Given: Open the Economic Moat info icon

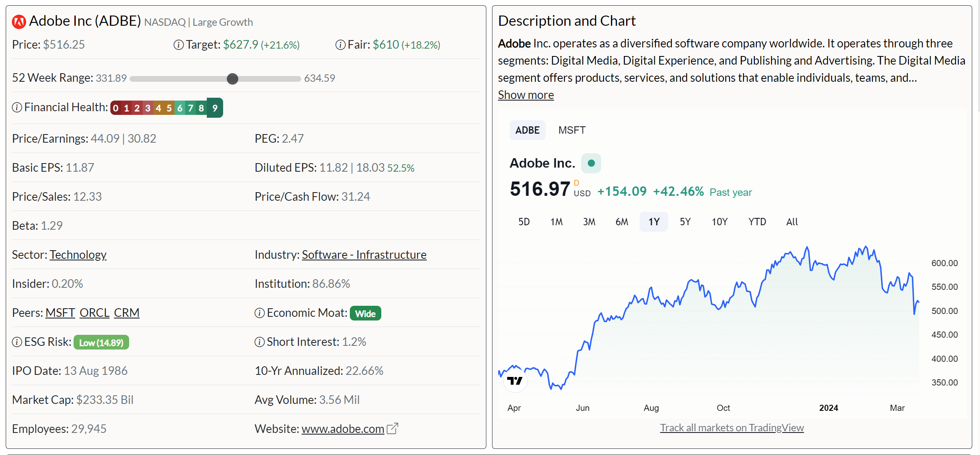Looking at the screenshot, I should (260, 313).
